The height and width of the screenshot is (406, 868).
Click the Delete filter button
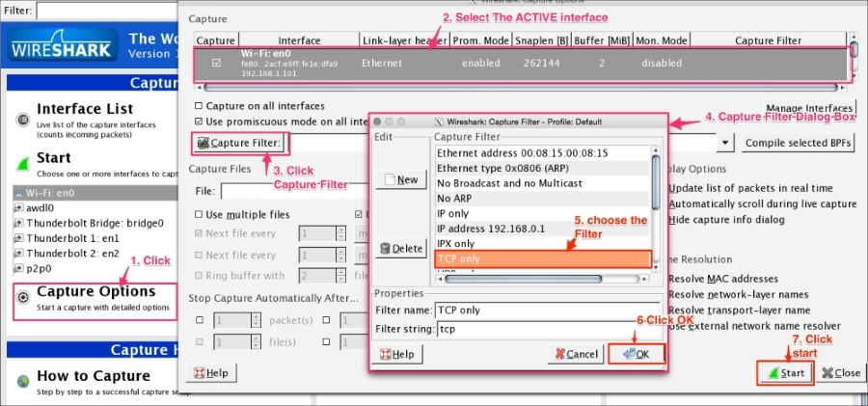401,249
